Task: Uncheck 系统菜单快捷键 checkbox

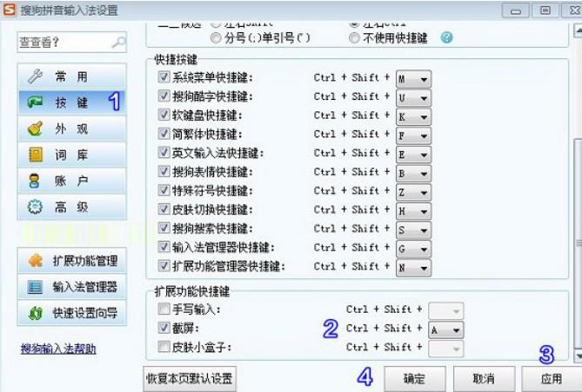Action: pos(164,77)
